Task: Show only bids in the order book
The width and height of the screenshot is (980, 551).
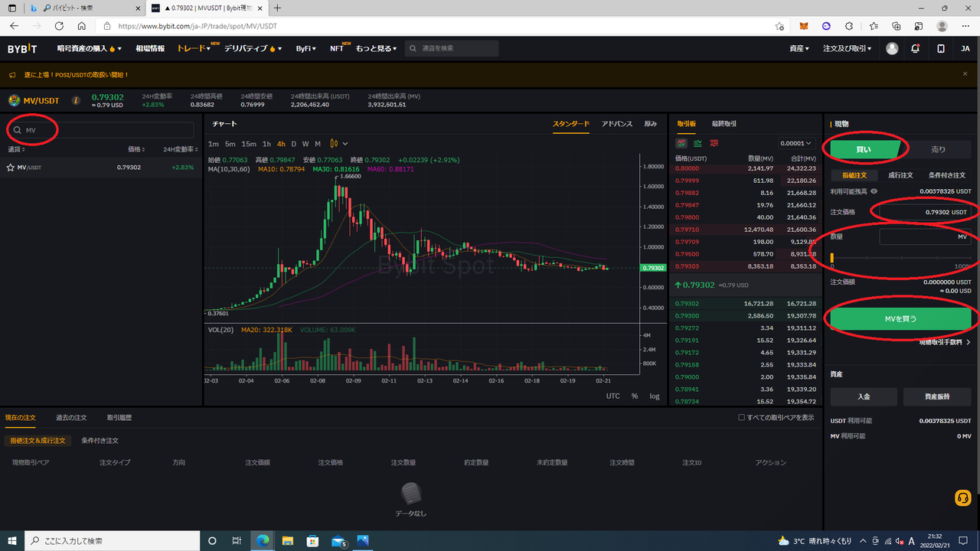Action: click(x=697, y=143)
